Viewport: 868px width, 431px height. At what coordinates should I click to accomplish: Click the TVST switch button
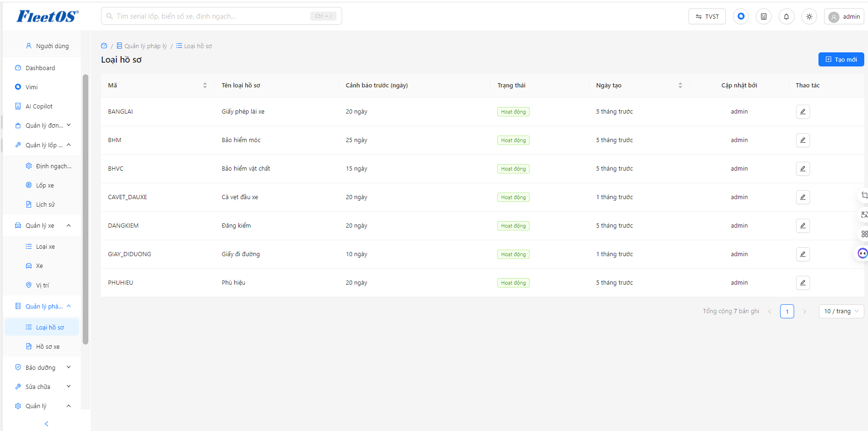click(707, 16)
